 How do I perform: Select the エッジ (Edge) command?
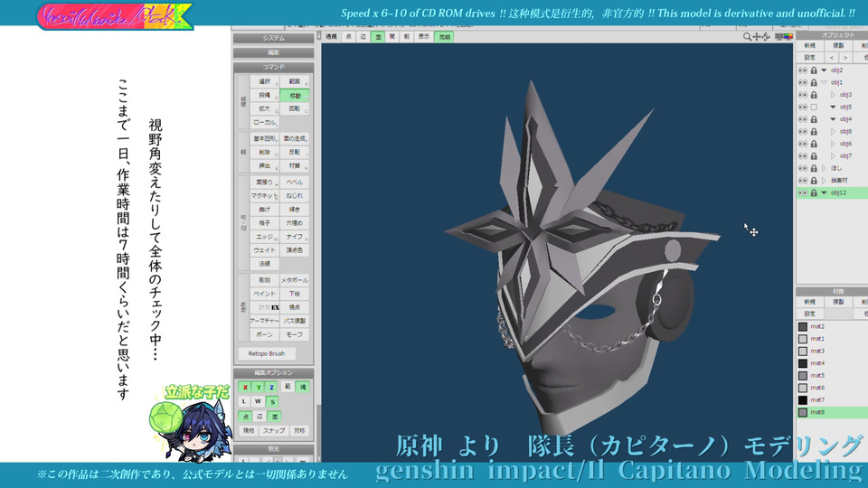[x=265, y=237]
